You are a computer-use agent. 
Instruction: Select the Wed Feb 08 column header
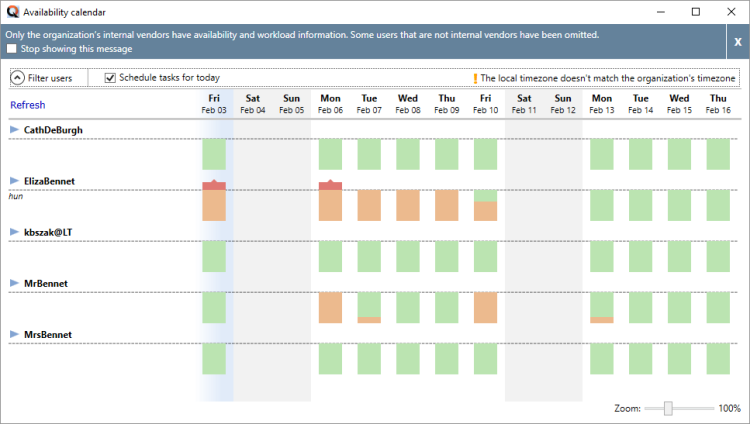click(408, 104)
